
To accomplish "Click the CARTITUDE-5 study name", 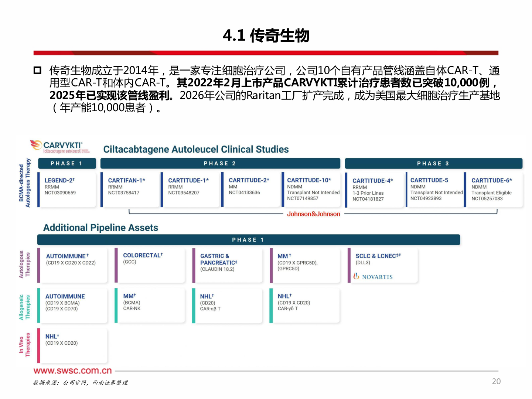I will (429, 180).
